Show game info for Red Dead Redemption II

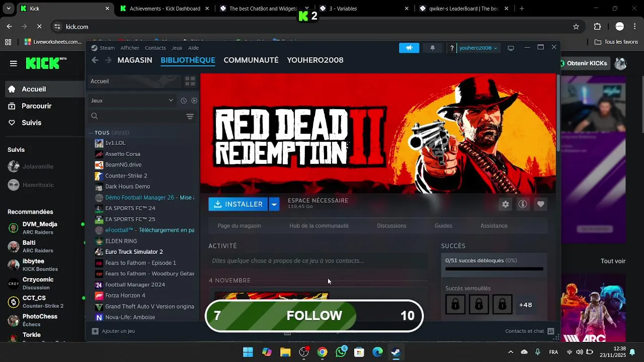(x=523, y=204)
